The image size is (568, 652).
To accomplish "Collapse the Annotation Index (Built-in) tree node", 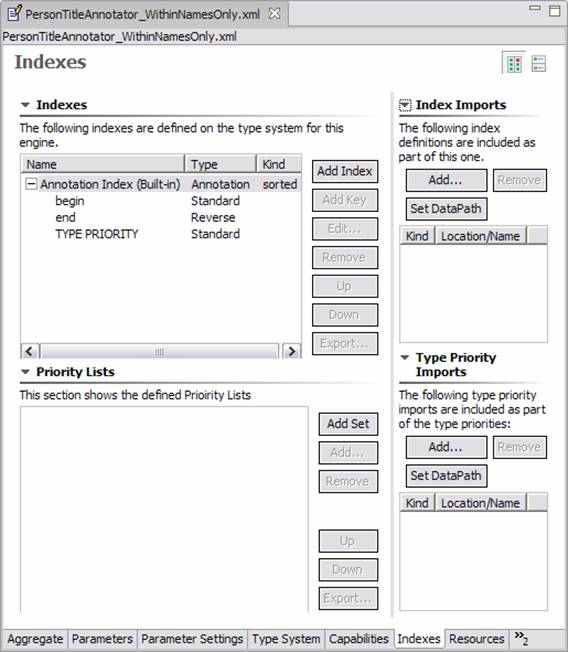I will tap(31, 184).
